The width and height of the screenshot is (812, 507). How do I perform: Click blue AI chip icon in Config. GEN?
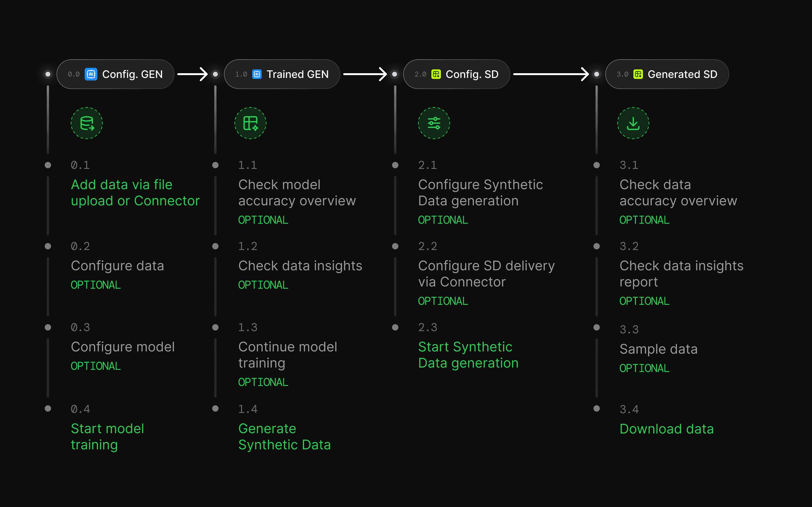(91, 74)
